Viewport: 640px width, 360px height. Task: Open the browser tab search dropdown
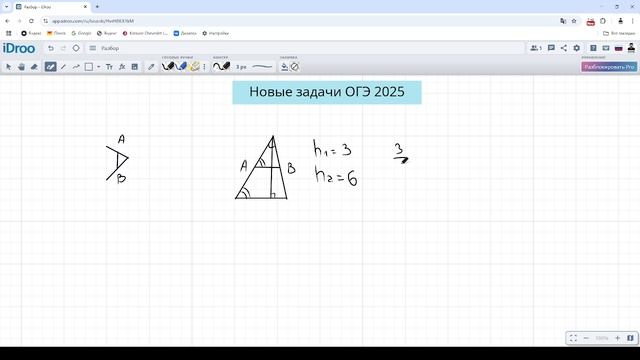(x=6, y=7)
